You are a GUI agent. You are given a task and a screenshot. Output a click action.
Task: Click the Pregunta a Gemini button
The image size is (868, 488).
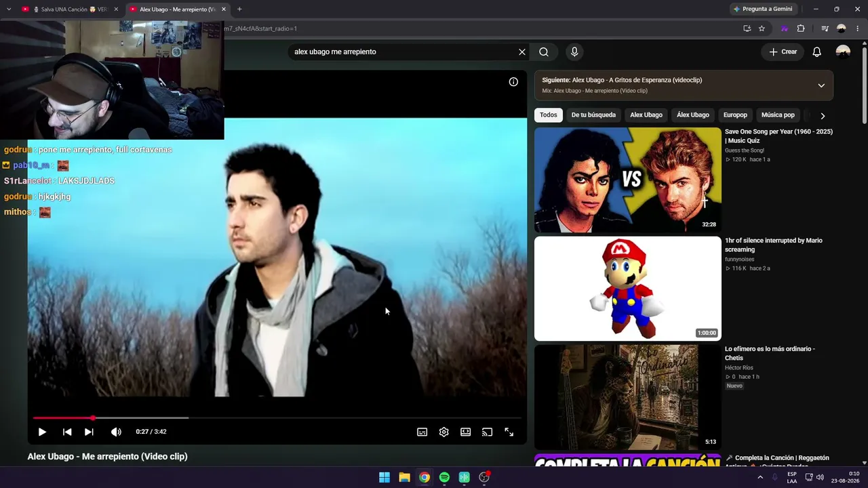click(763, 9)
